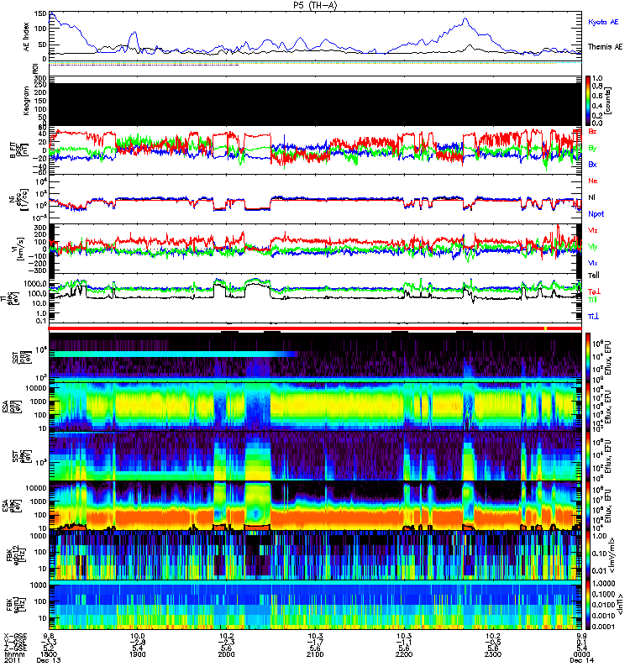Click the ESA electron Eflux color bar

pos(588,506)
